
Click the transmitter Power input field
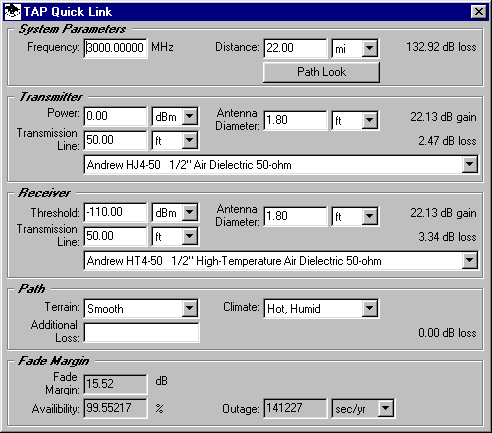[x=115, y=116]
